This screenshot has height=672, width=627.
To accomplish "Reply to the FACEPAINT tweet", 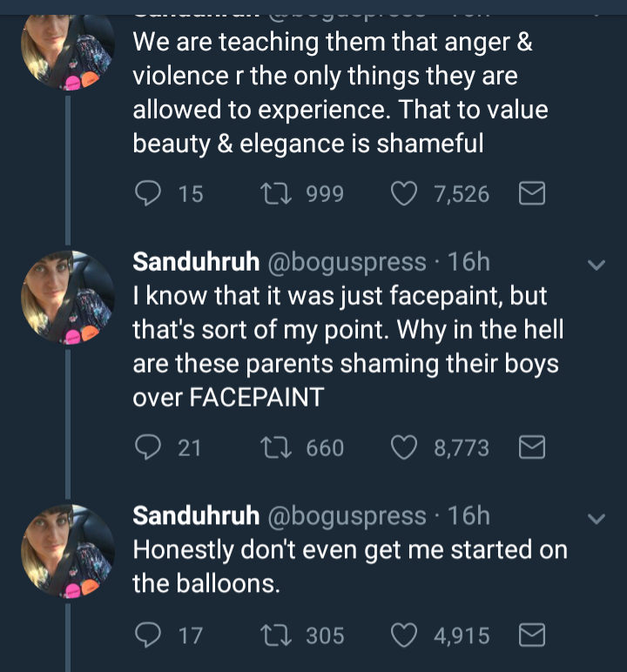I will [x=147, y=447].
